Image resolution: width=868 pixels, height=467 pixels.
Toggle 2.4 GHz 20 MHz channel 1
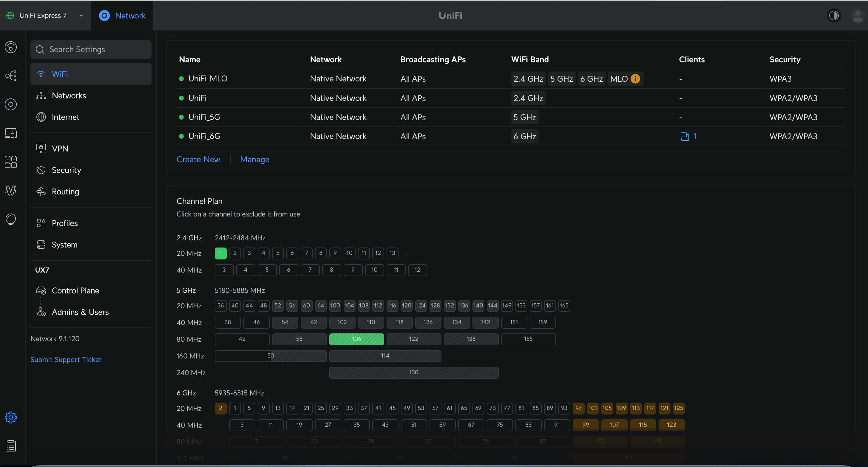(221, 253)
